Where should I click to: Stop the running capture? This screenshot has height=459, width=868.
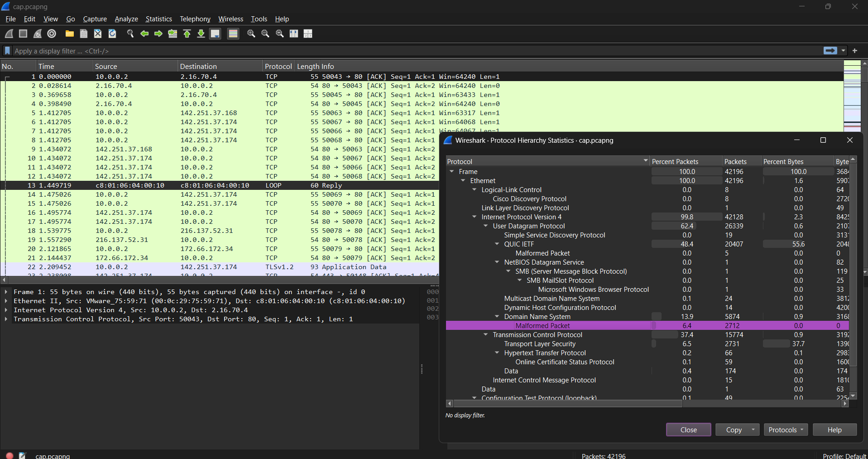[23, 34]
